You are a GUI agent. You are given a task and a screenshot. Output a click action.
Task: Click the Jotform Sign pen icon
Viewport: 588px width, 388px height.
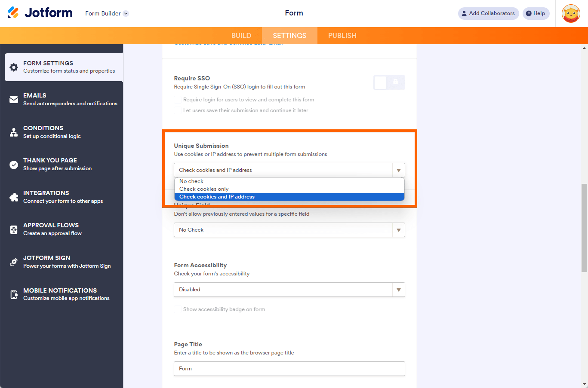14,262
